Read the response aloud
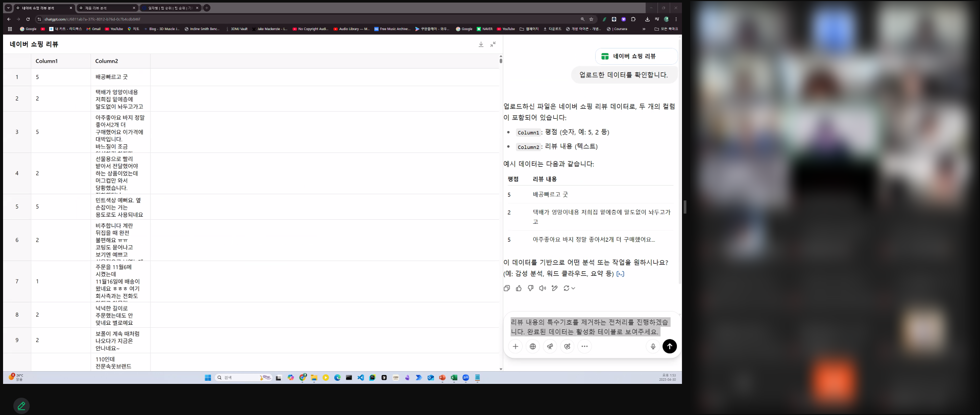980x415 pixels. coord(543,288)
